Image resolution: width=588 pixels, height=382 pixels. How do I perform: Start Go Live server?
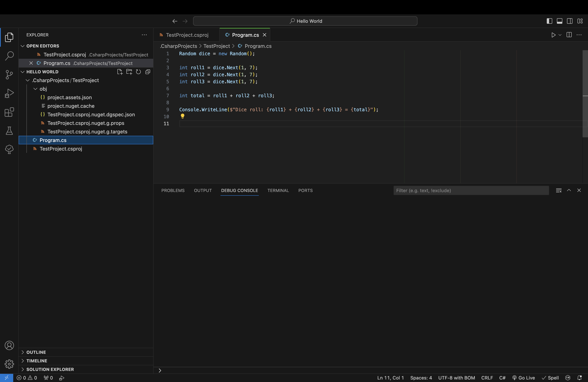pos(523,378)
